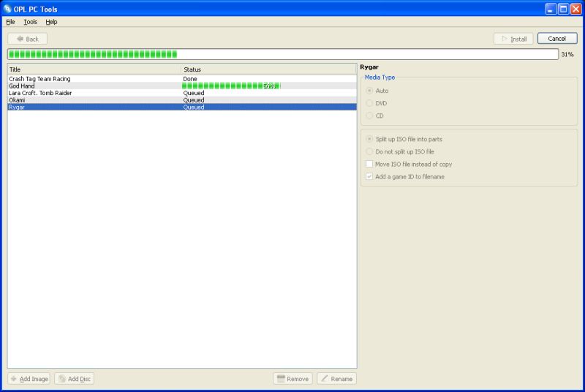
Task: Sort list by Title column header
Action: [x=94, y=69]
